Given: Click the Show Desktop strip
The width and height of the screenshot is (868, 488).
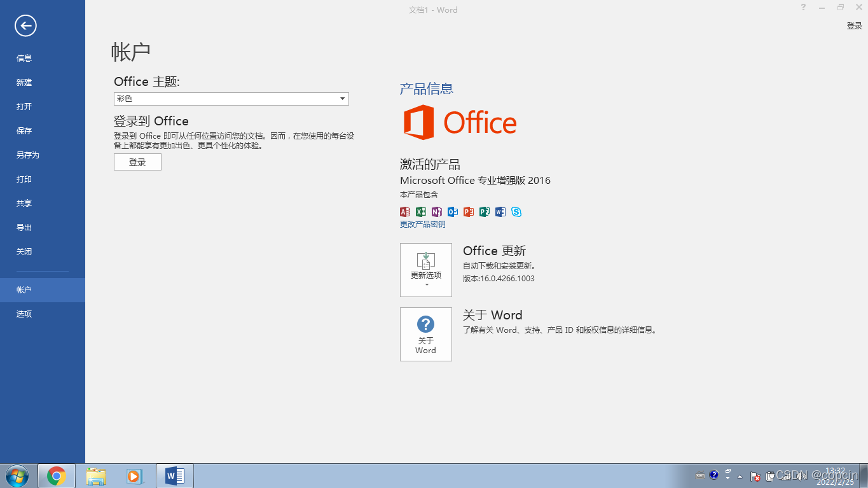Looking at the screenshot, I should coord(864,476).
